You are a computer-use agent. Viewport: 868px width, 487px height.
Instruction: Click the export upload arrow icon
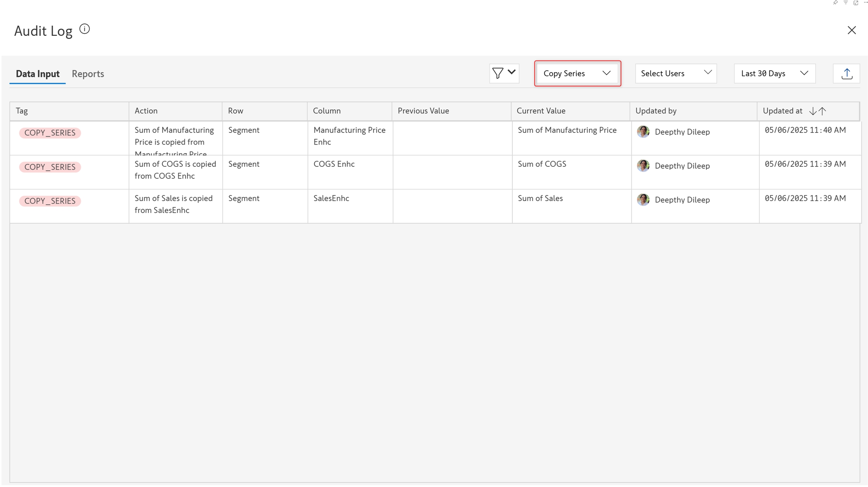(x=847, y=74)
